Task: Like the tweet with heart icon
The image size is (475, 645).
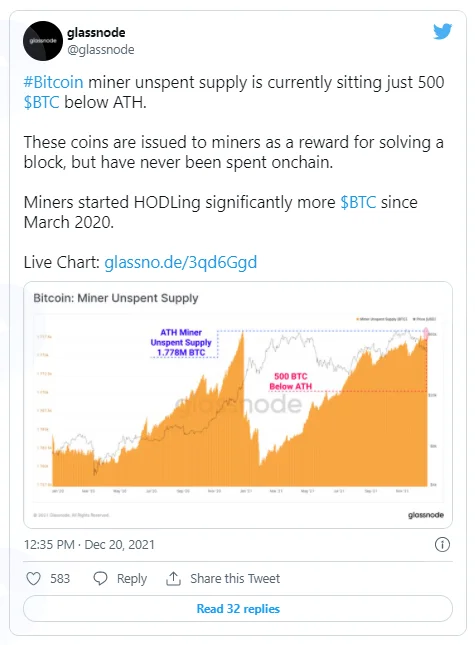Action: click(x=33, y=578)
